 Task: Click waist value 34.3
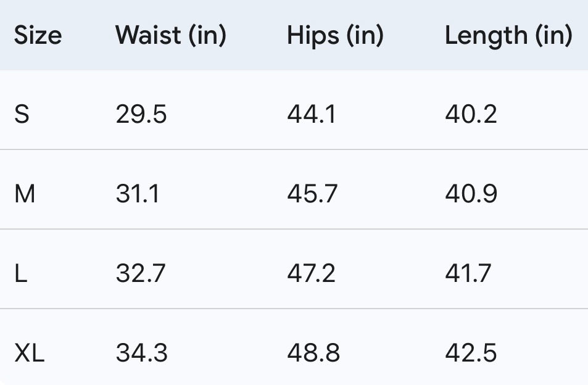[141, 354]
